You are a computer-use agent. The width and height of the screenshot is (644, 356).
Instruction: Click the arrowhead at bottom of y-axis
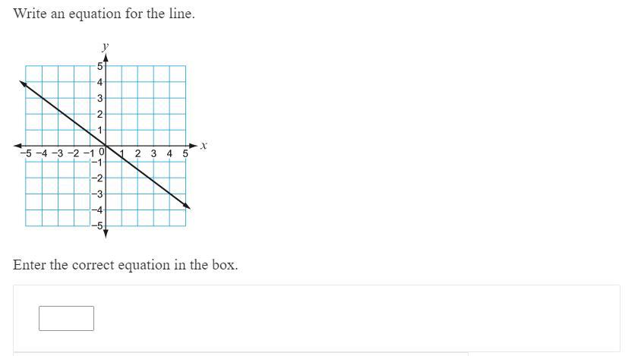pyautogui.click(x=106, y=233)
